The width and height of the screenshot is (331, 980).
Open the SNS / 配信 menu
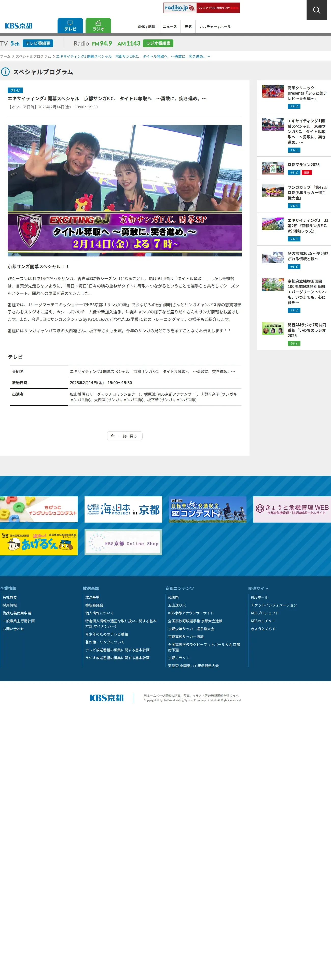pos(146,27)
